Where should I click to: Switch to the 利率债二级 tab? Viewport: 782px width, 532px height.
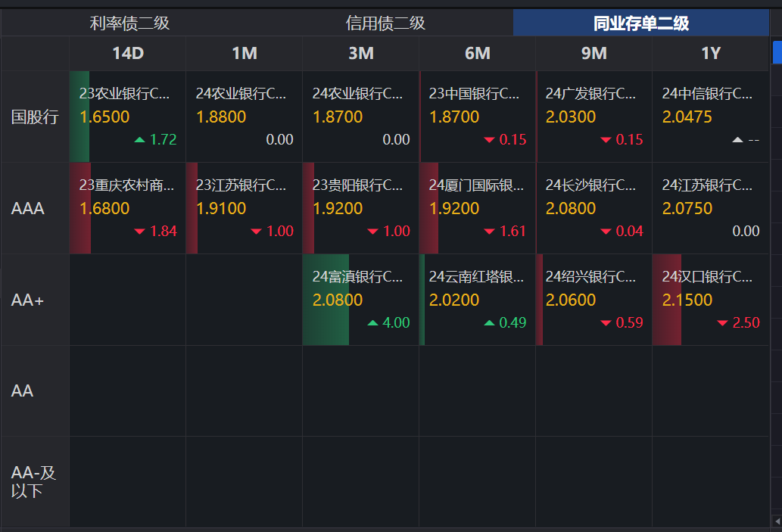pos(129,23)
